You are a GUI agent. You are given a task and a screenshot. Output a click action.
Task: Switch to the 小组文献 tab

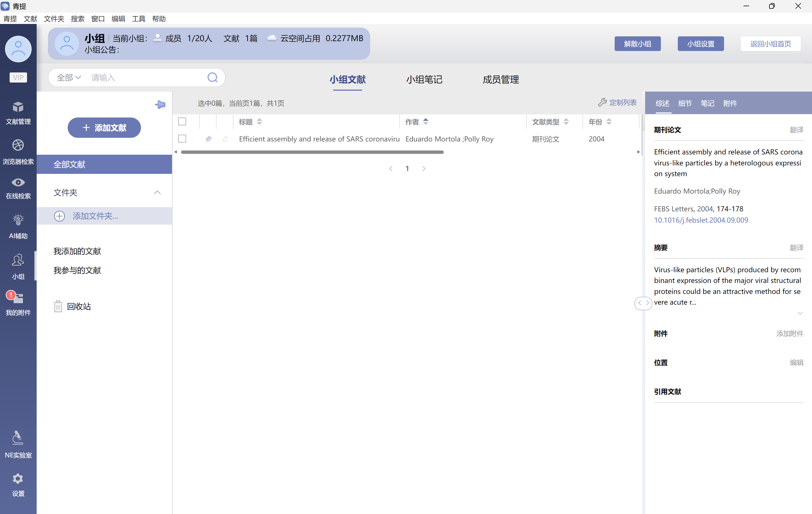click(x=348, y=79)
